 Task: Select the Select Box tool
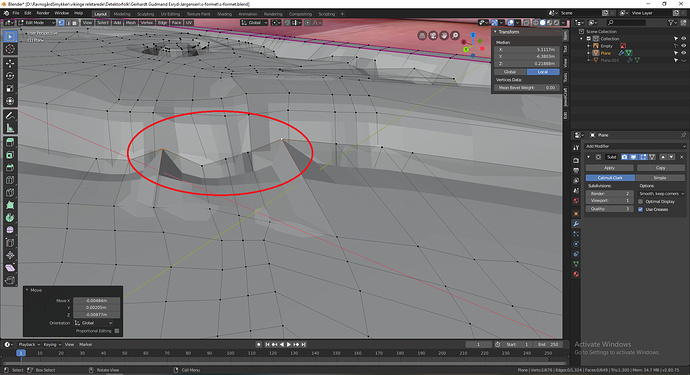[10, 37]
